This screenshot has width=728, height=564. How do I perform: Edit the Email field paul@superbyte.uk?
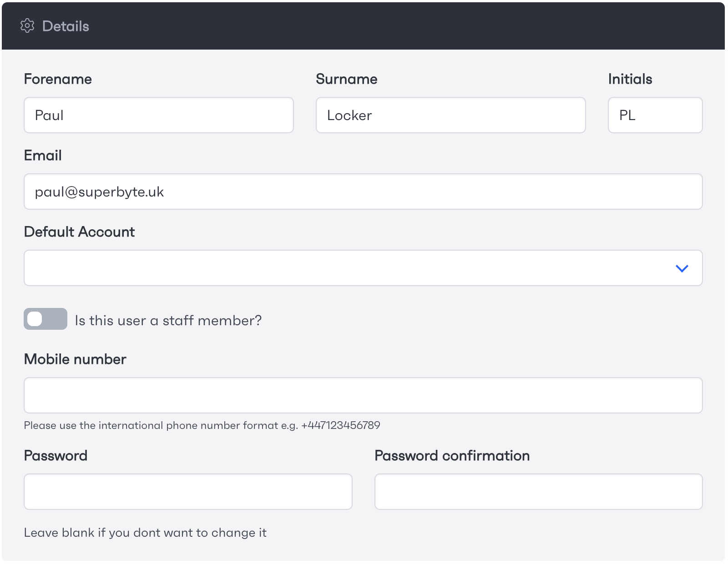point(363,191)
